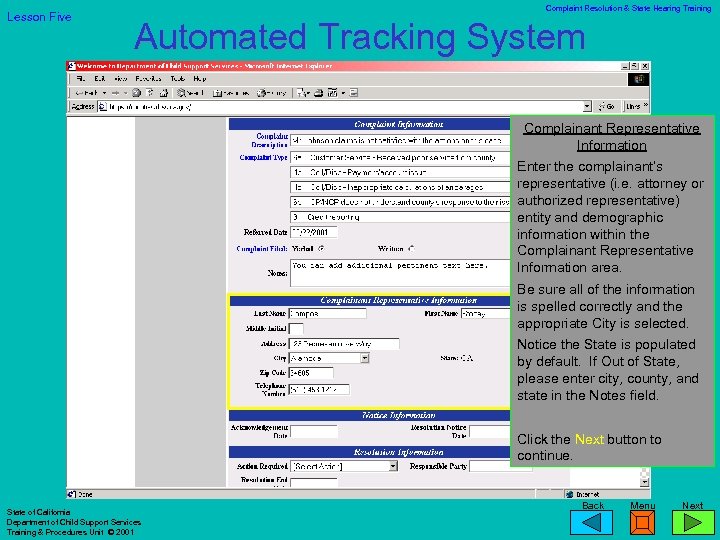Click the Telephone Number input field
This screenshot has height=540, width=720.
(x=319, y=390)
